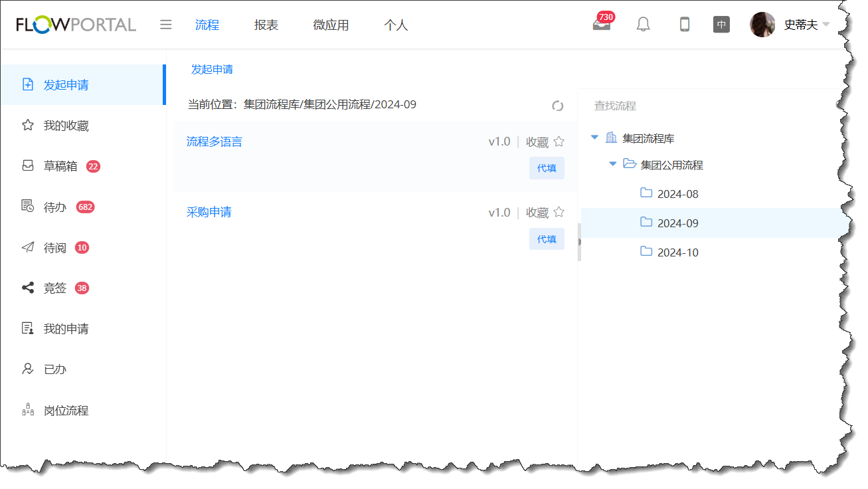Click the mobile phone icon in top bar
Screen dimensions: 868x489
pos(684,25)
